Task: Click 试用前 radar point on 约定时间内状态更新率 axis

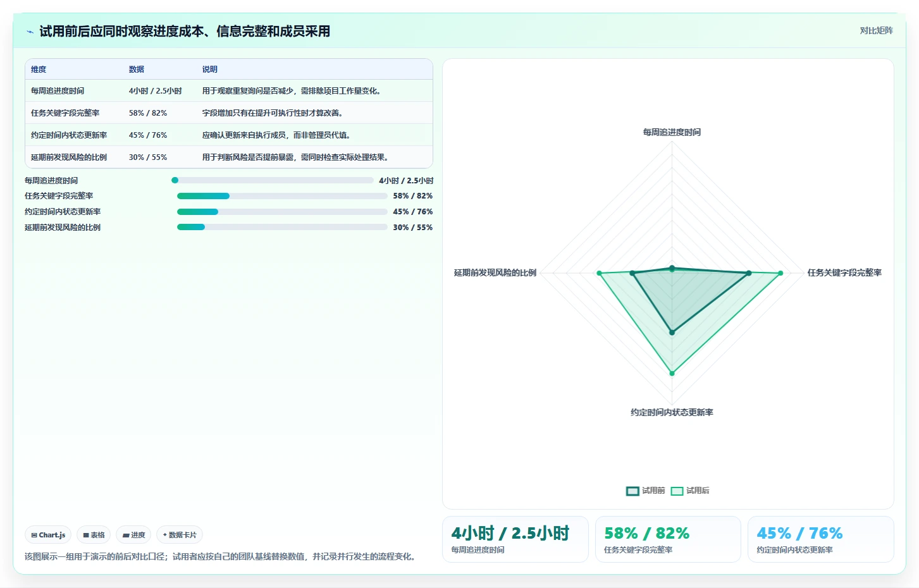Action: tap(672, 332)
